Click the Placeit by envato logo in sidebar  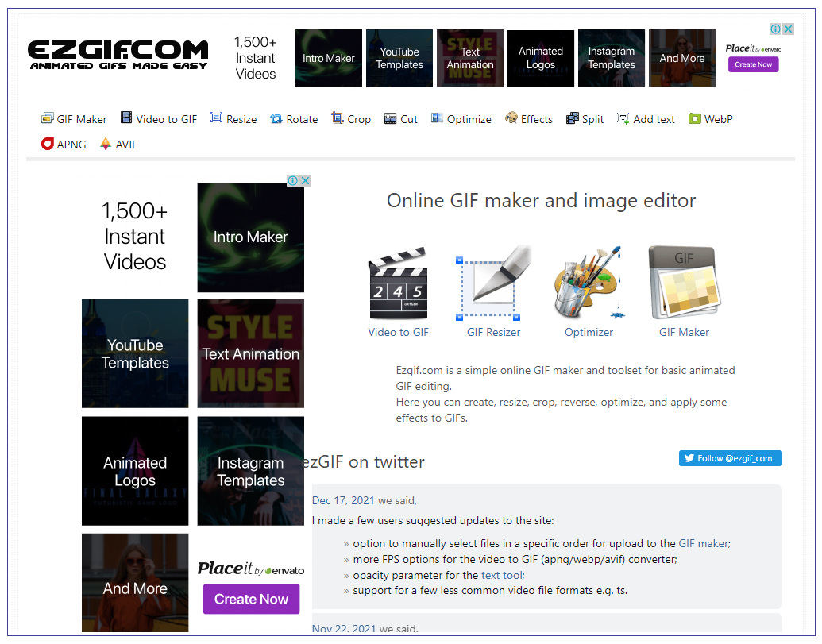[x=251, y=569]
